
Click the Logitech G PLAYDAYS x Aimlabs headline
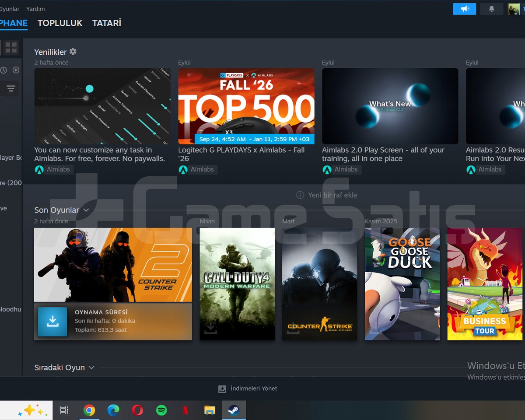[241, 154]
